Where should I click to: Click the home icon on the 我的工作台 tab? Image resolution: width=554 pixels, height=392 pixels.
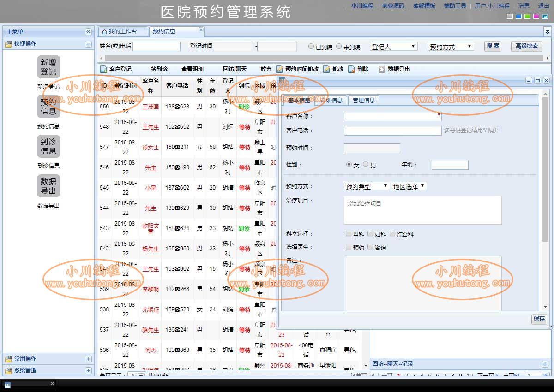coord(104,31)
